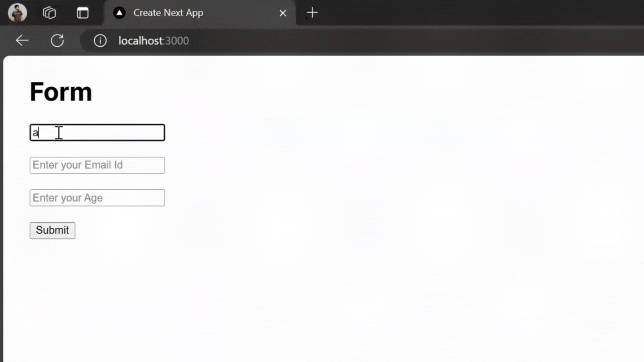Open a new tab with the plus button
Image resolution: width=644 pixels, height=362 pixels.
311,13
